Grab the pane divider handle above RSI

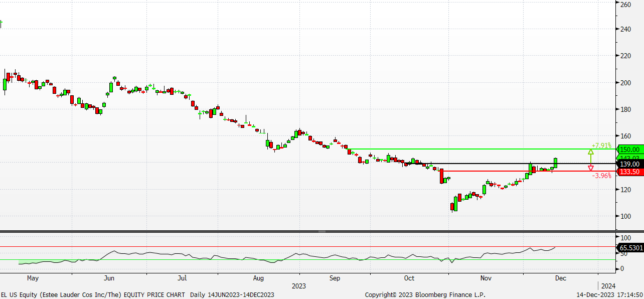click(x=321, y=232)
